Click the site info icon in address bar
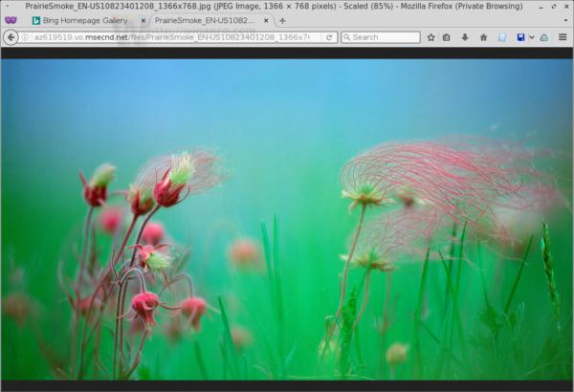 25,37
